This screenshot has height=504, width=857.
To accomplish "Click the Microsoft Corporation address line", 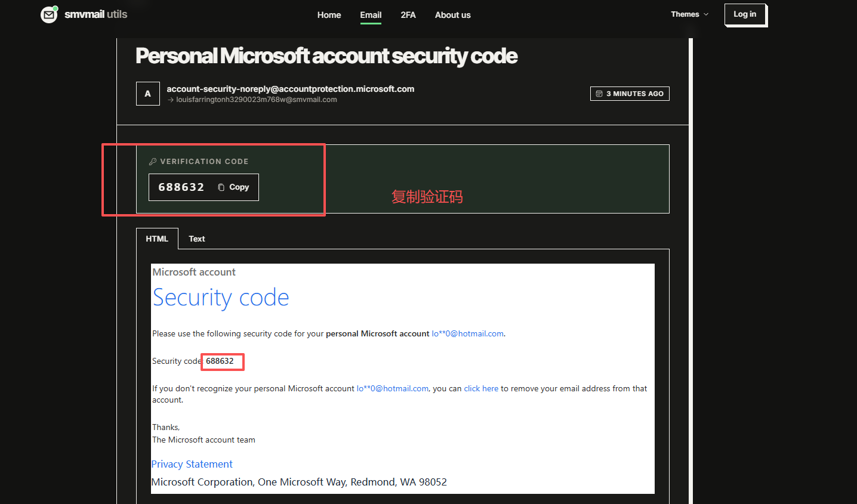I will 299,482.
